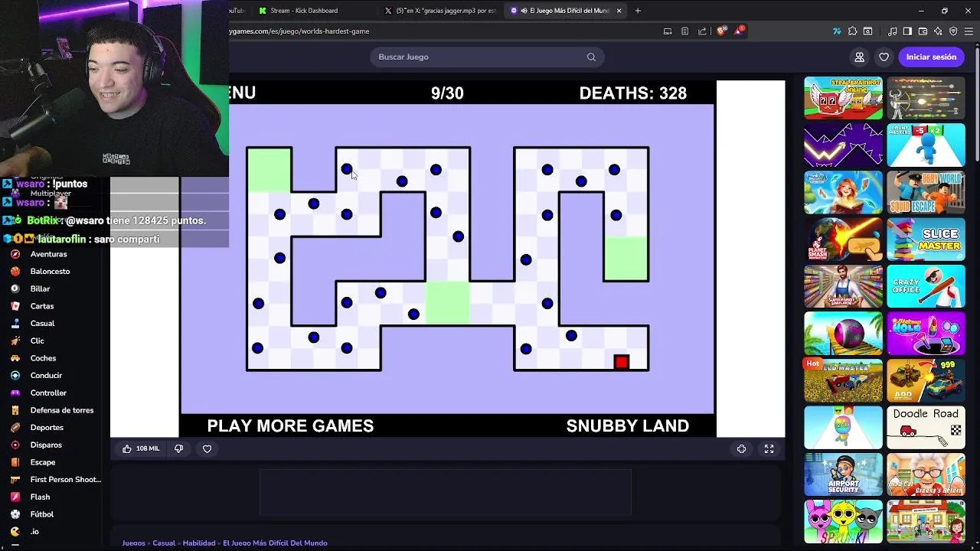Image resolution: width=980 pixels, height=551 pixels.
Task: Switch to the X gracias jagger.mp3 tab
Action: click(x=439, y=11)
